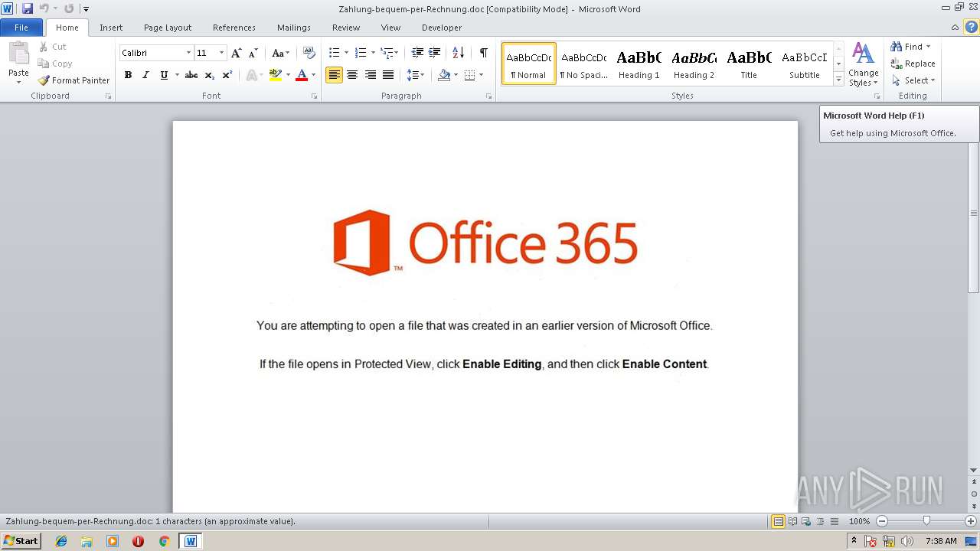
Task: Click the Change Styles button
Action: coord(863,64)
